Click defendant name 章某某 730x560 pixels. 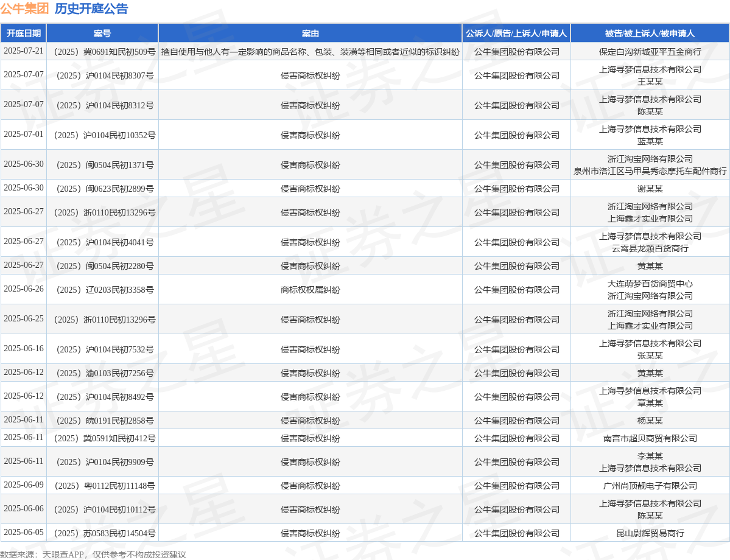click(x=650, y=403)
